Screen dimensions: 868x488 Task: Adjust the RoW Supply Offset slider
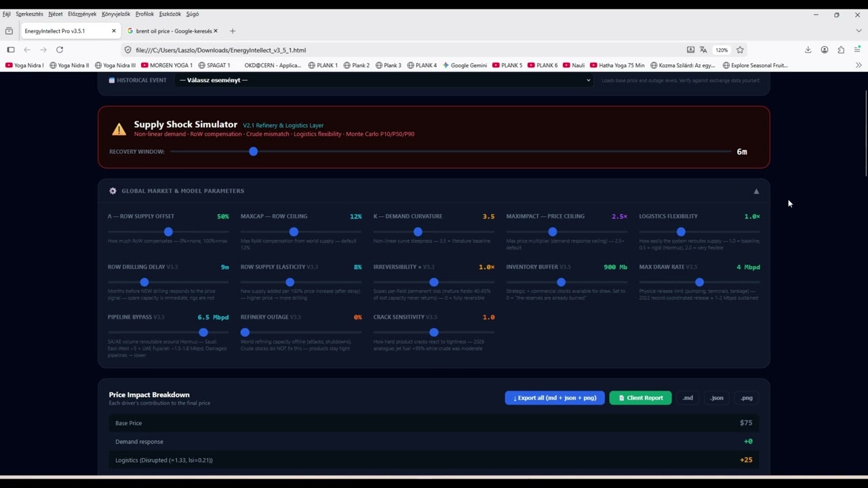point(168,232)
